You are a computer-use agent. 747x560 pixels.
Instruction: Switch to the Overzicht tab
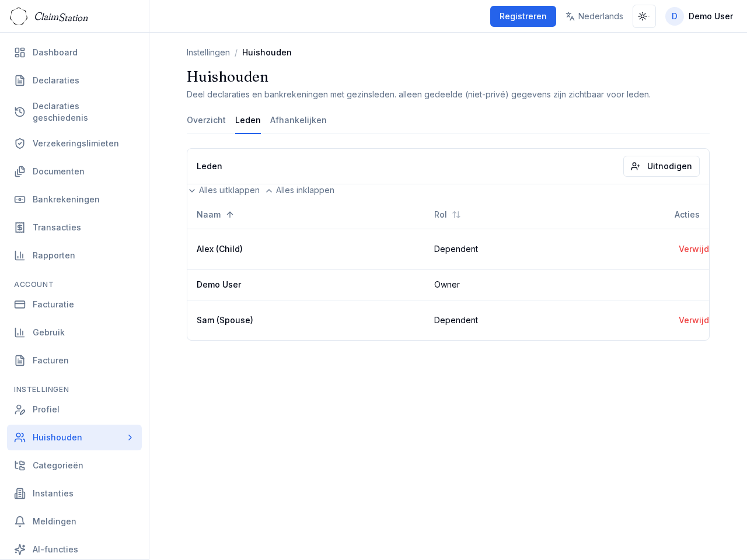[206, 120]
